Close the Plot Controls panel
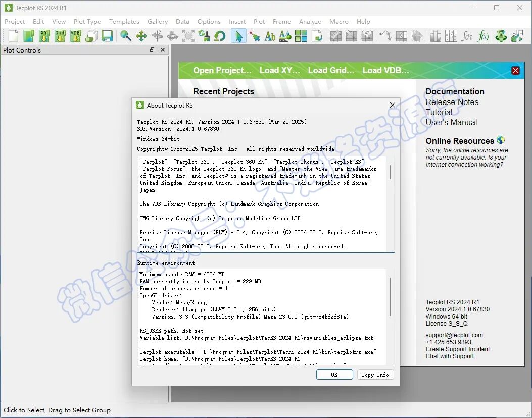This screenshot has height=418, width=532. pos(163,50)
